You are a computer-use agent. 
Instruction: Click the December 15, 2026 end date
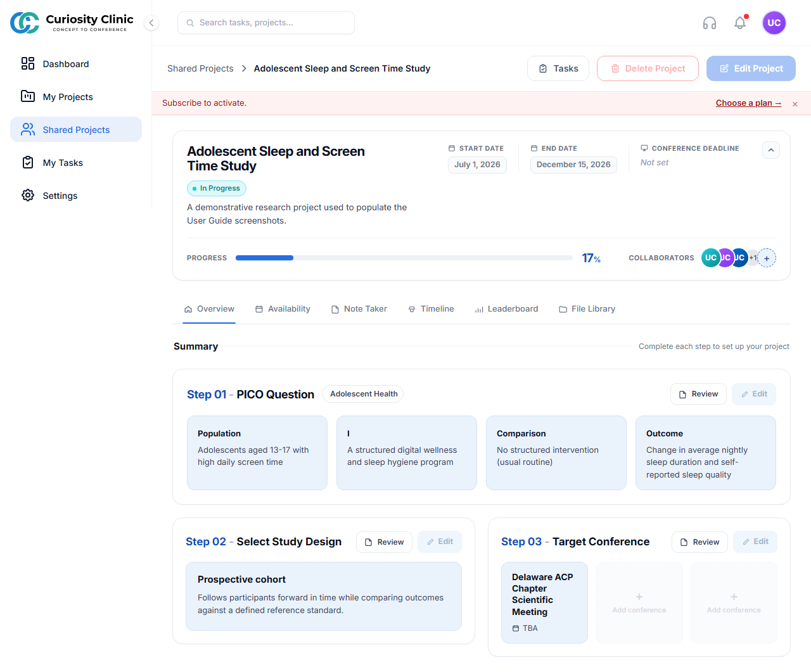(573, 165)
